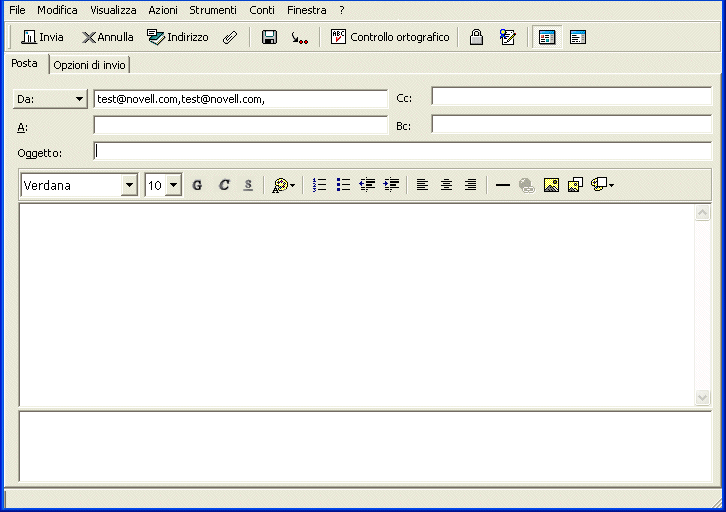Click the Da field with test@novell.com
Image resolution: width=726 pixels, height=512 pixels.
click(x=240, y=99)
